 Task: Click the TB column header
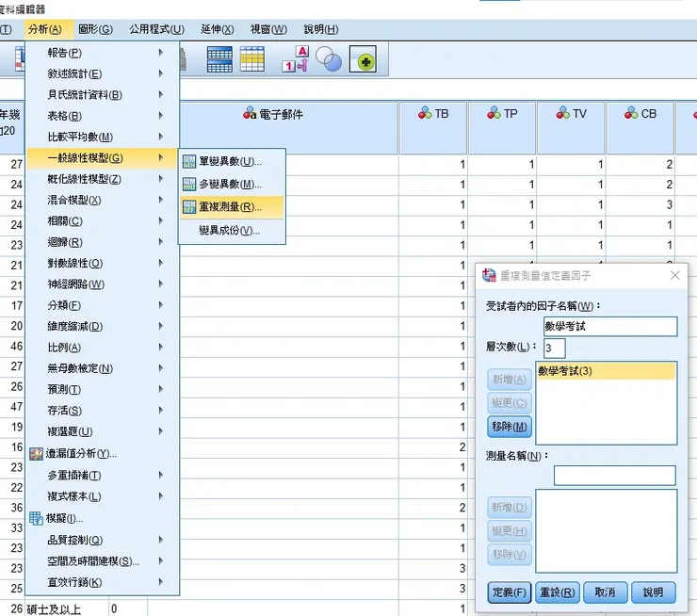point(433,128)
